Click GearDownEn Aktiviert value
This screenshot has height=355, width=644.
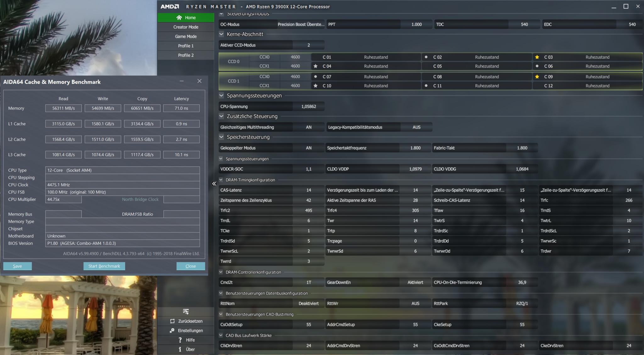point(415,282)
